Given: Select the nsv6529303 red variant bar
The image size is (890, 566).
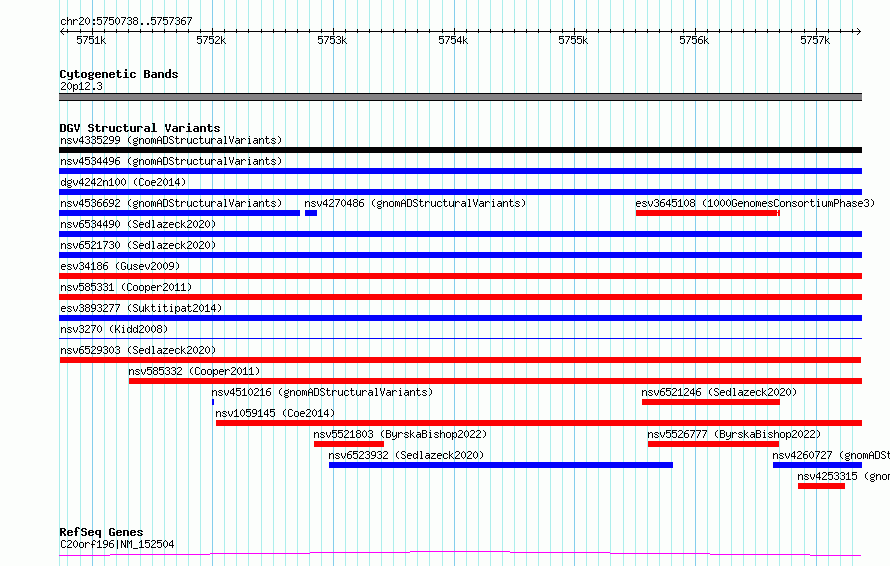Looking at the screenshot, I should tap(460, 360).
